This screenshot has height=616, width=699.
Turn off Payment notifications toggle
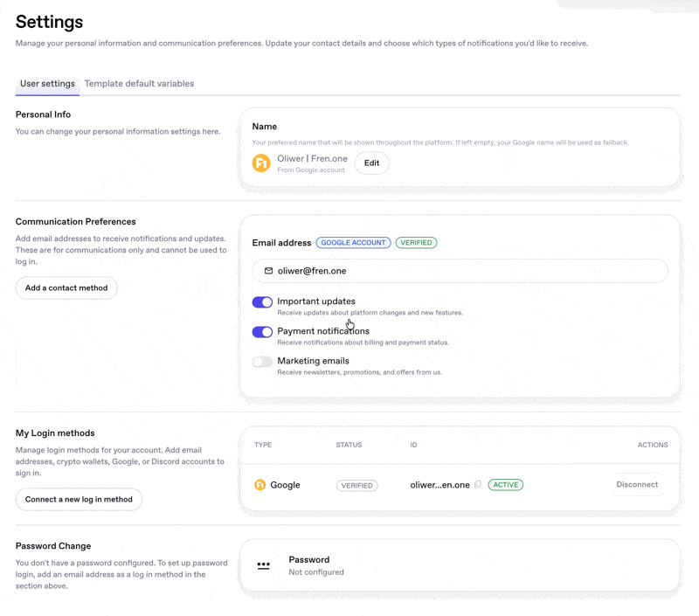pos(262,332)
